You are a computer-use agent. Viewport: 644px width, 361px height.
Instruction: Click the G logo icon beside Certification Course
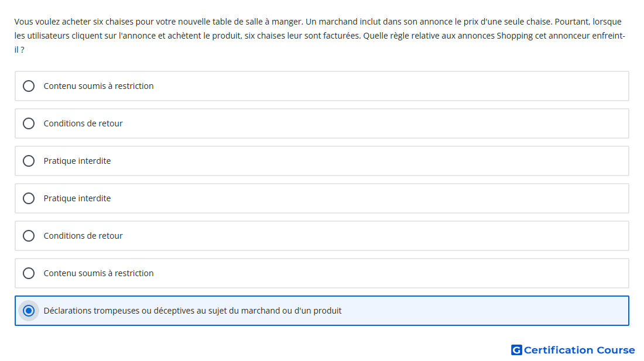coord(516,350)
